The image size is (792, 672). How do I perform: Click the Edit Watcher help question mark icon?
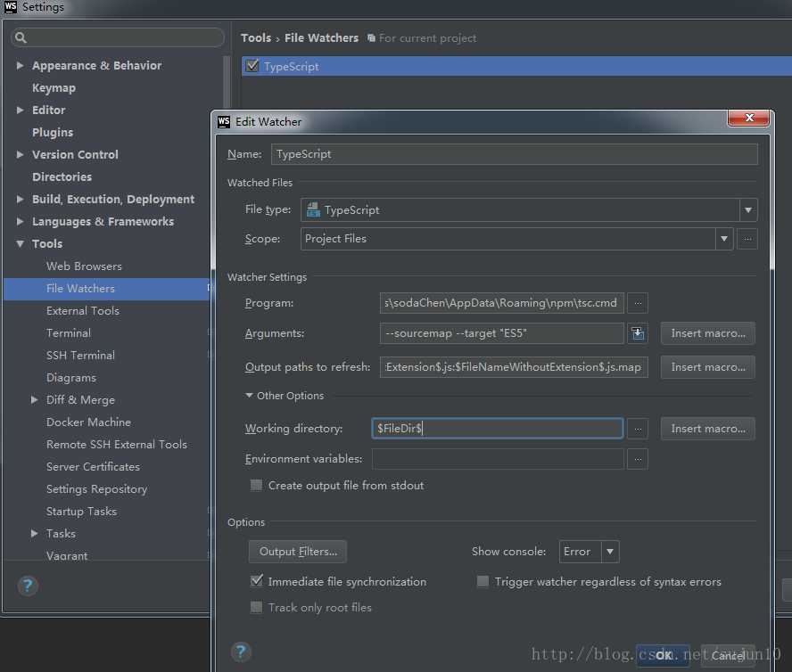coord(241,652)
